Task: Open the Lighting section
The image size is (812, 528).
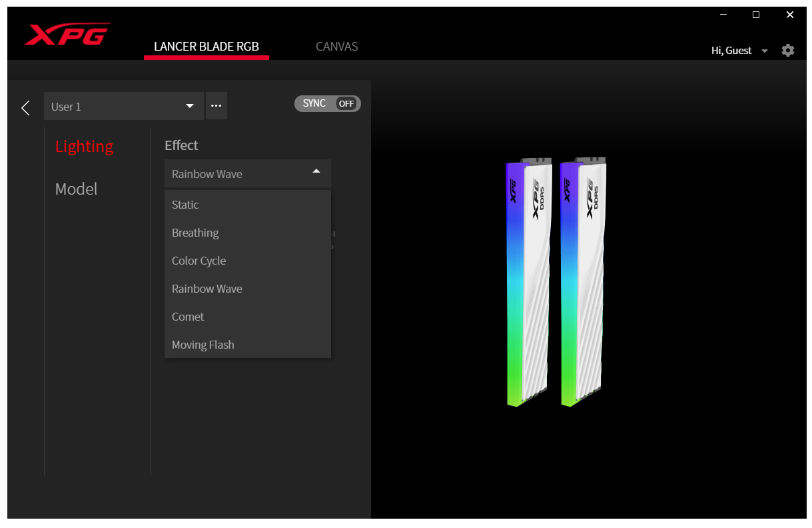Action: (x=84, y=147)
